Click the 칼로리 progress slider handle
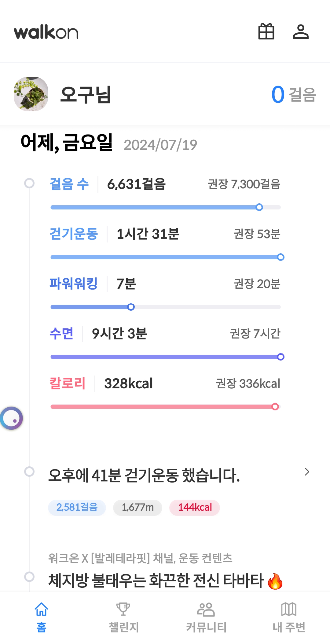 (275, 407)
